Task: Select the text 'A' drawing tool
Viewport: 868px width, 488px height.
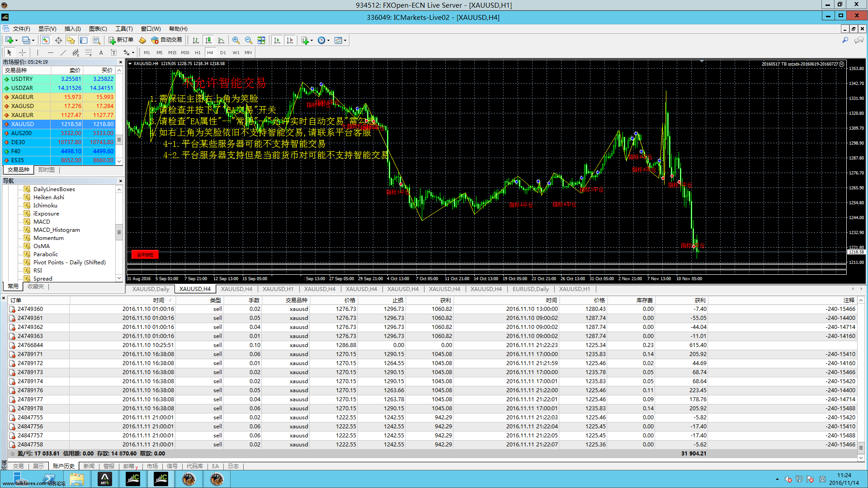Action: pos(101,52)
